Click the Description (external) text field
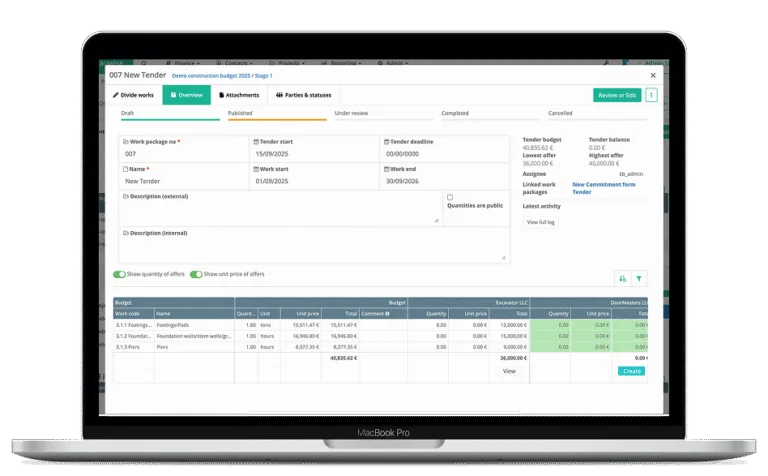 pyautogui.click(x=280, y=214)
